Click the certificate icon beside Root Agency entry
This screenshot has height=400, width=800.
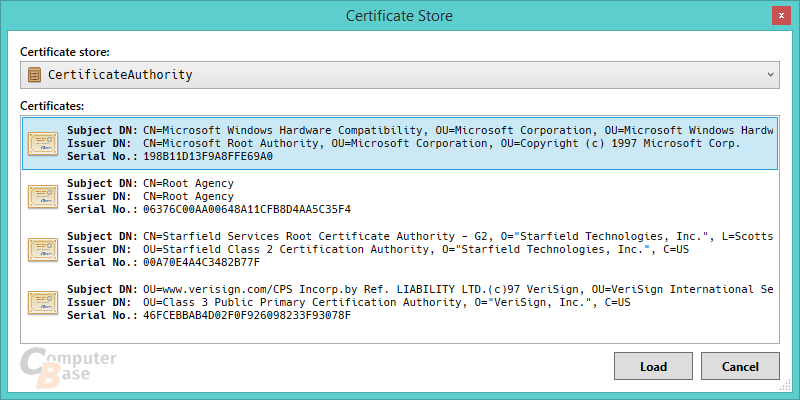43,196
